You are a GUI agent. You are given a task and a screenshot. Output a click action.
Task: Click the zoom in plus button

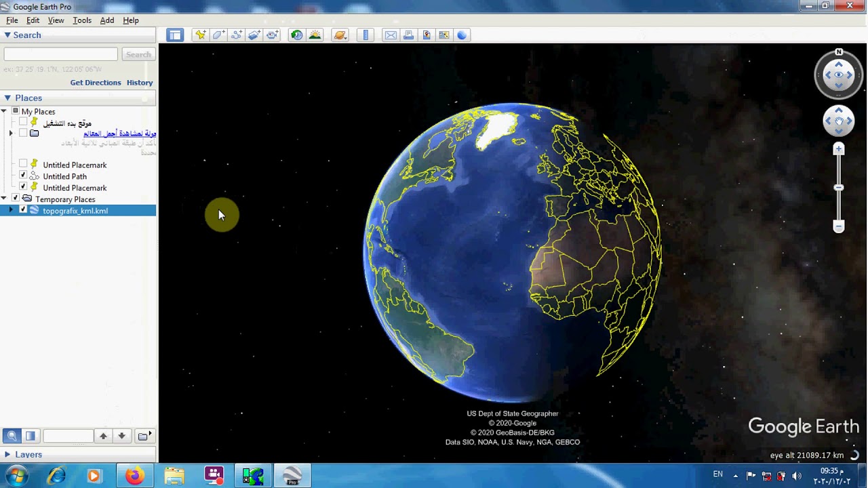click(x=839, y=148)
